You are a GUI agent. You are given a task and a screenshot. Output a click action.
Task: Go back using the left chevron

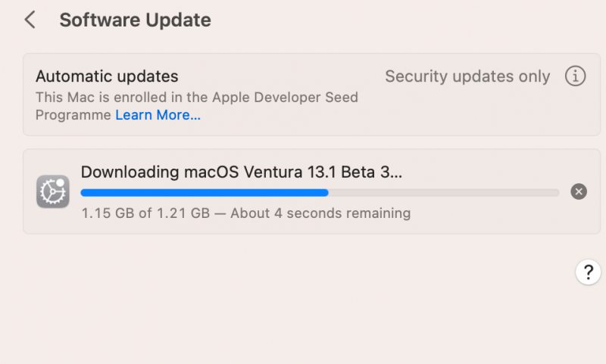(30, 20)
